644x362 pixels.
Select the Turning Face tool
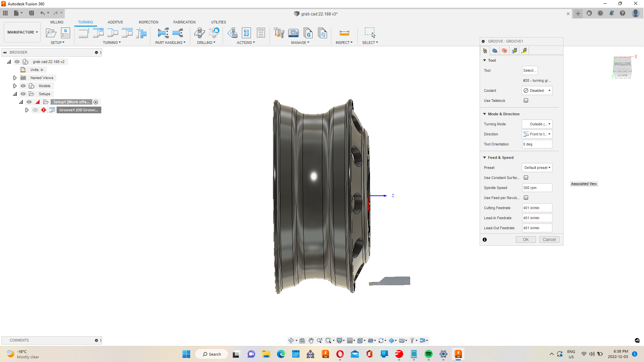point(84,33)
